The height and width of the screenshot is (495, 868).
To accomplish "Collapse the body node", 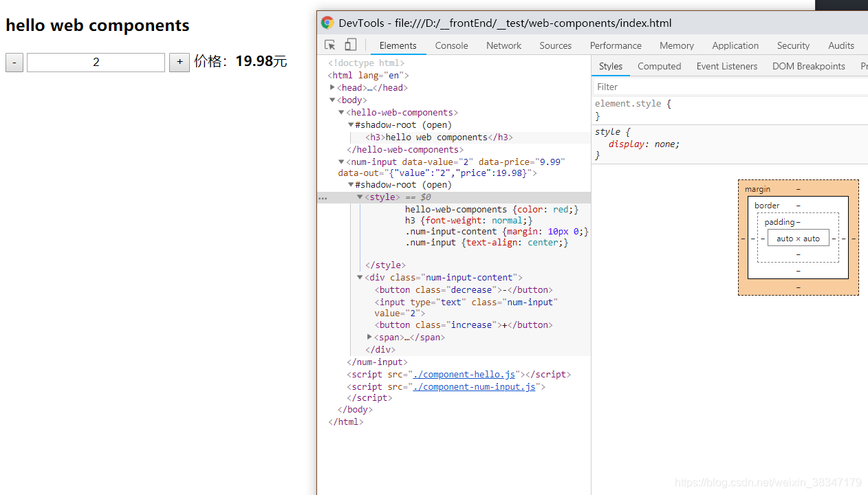I will (332, 100).
